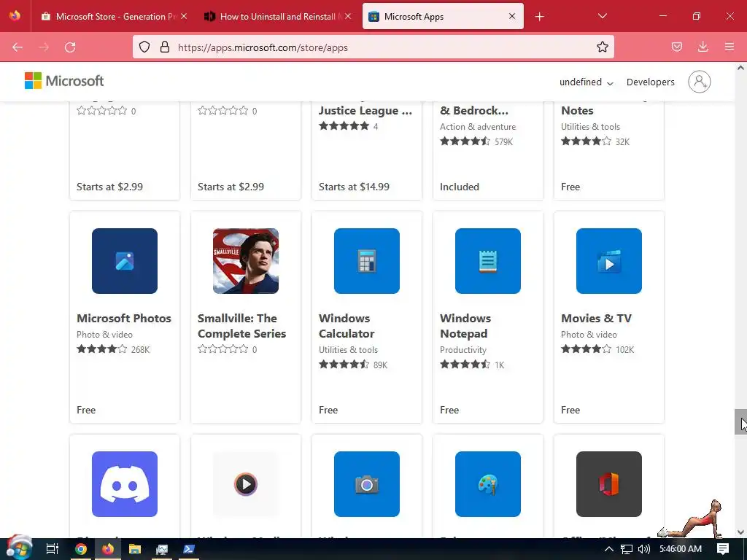Open the media player app icon with play symbol
Screen dimensions: 747x560
tap(245, 484)
